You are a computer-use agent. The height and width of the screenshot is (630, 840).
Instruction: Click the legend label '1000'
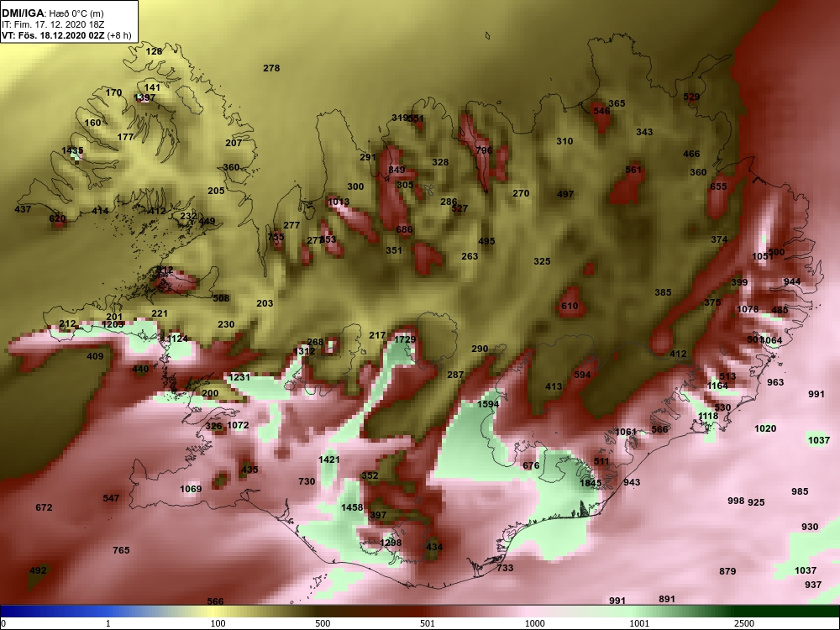pos(534,623)
